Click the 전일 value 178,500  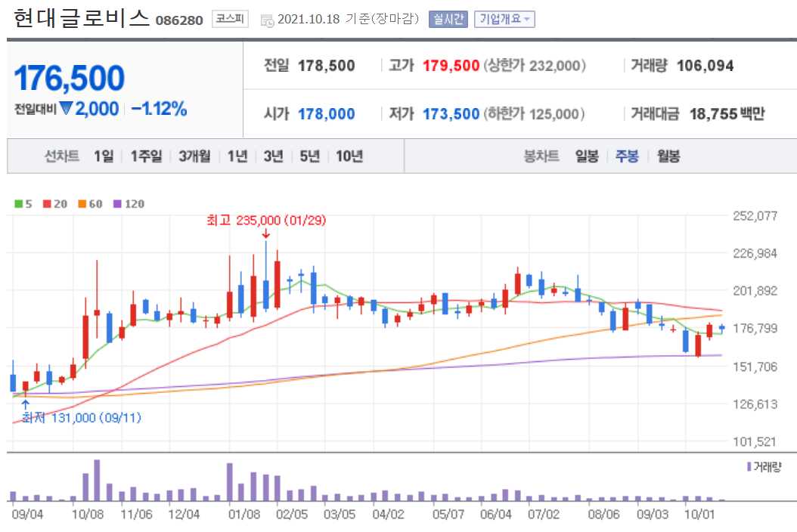pyautogui.click(x=327, y=66)
